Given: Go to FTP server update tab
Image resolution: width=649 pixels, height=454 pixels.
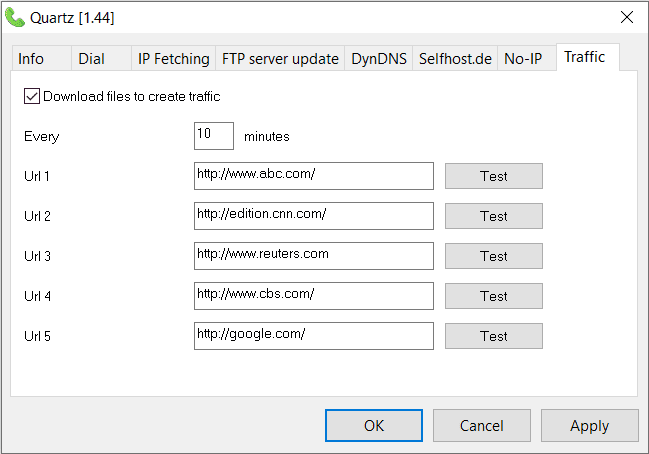Looking at the screenshot, I should (280, 59).
